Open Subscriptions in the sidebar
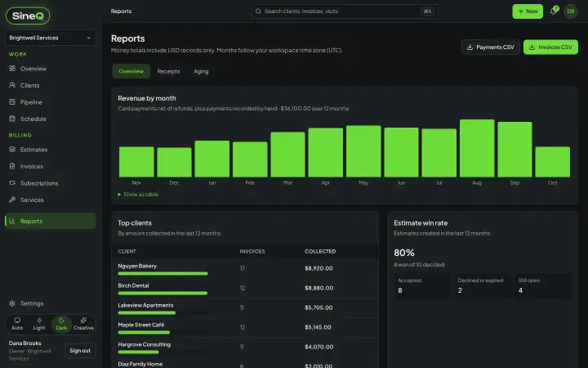 [x=51, y=183]
